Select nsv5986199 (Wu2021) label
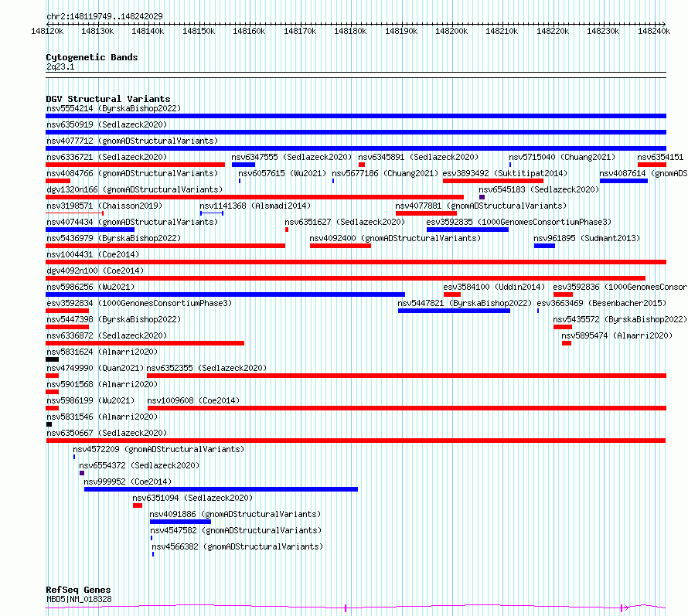The height and width of the screenshot is (616, 688). point(90,400)
